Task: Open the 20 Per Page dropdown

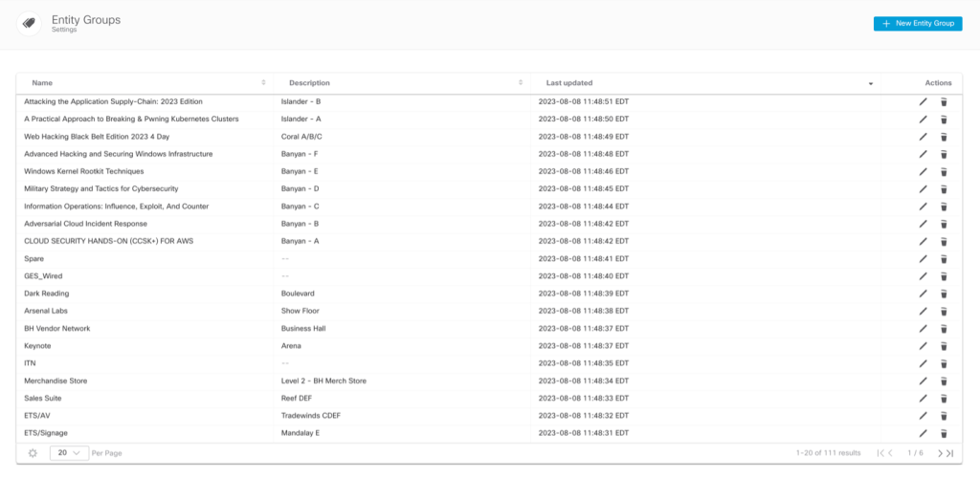Action: coord(69,452)
